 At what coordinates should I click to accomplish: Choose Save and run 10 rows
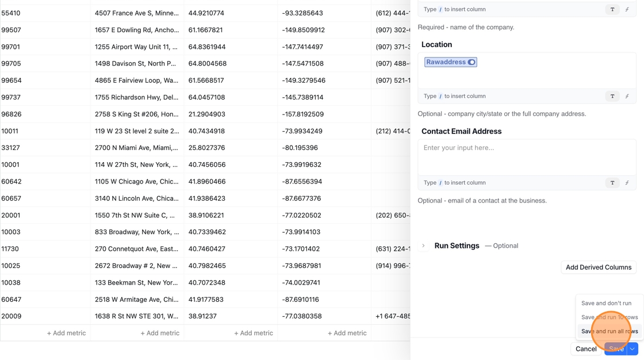(609, 317)
